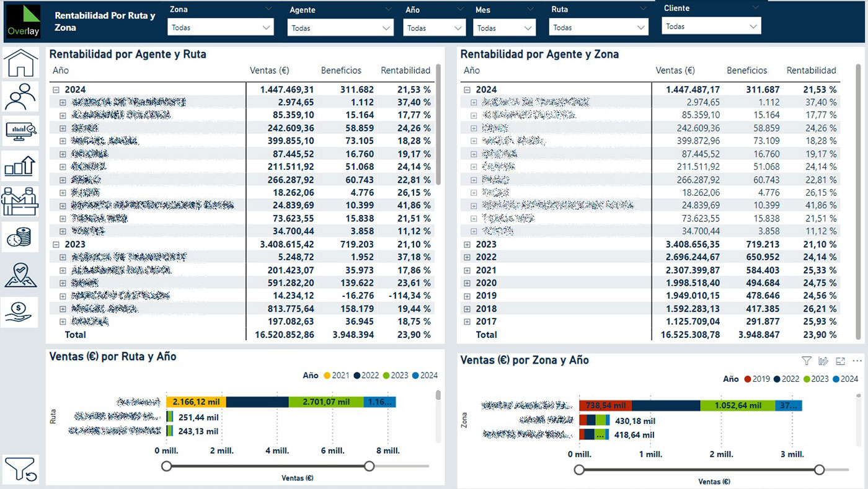Click left handle of Ruta chart Ventas slider

coord(167,466)
